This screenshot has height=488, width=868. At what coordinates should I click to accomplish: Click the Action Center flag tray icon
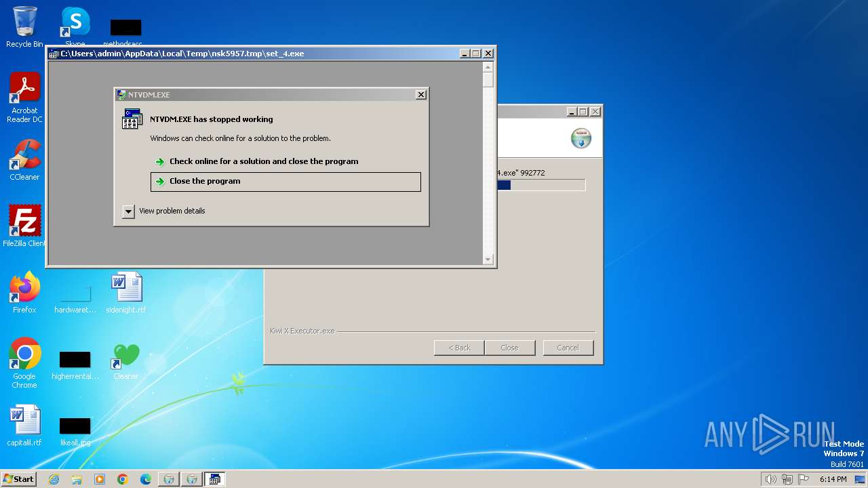pos(804,479)
